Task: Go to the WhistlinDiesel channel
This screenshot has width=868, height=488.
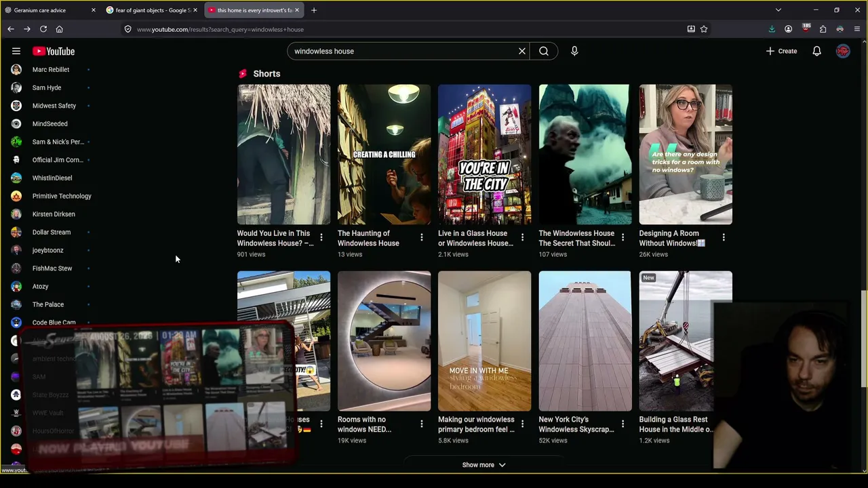Action: 52,178
